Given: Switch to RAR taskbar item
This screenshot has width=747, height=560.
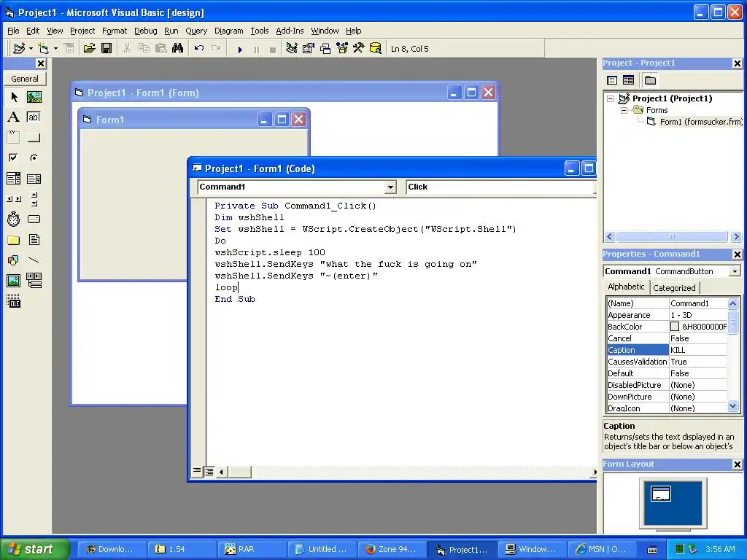Looking at the screenshot, I should (252, 549).
